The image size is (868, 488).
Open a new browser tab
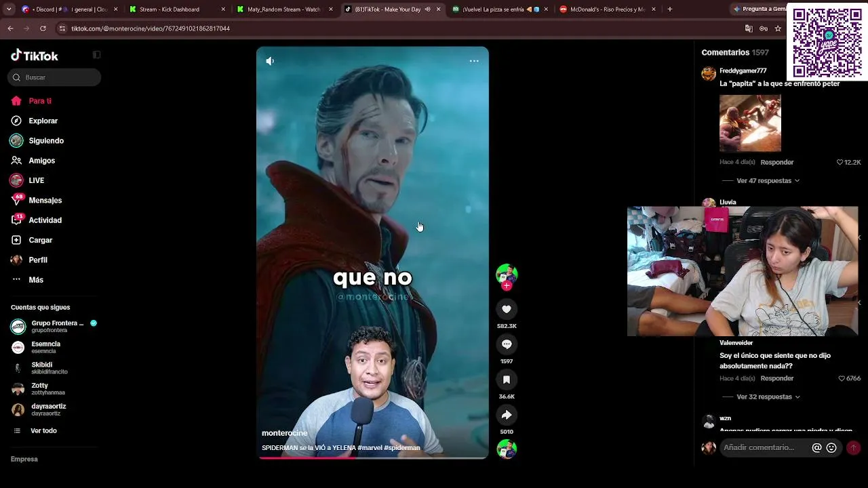click(670, 9)
